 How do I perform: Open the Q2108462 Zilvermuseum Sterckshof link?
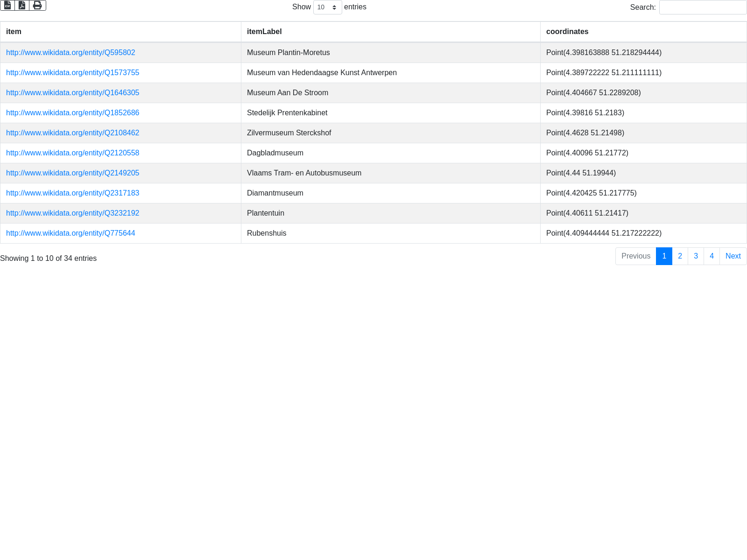point(72,133)
